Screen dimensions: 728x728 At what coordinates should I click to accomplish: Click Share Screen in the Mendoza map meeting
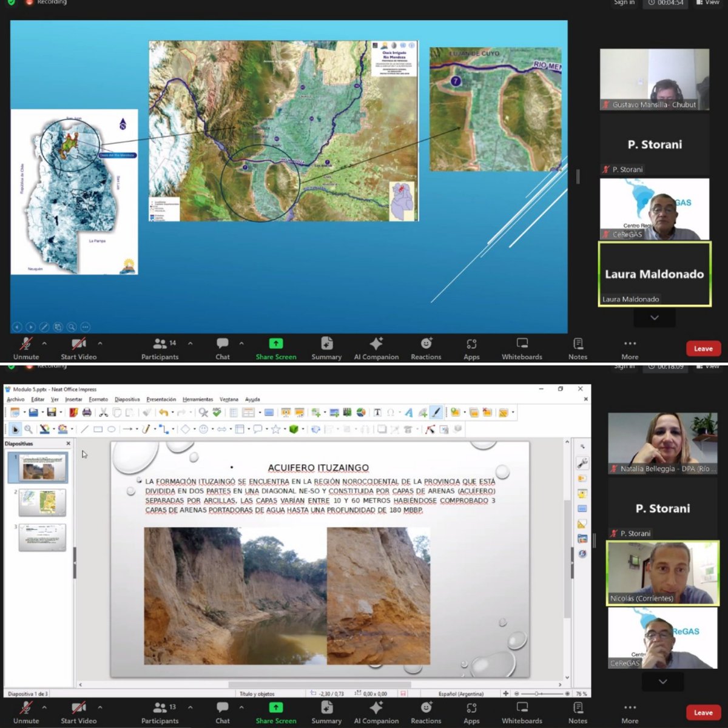point(276,348)
